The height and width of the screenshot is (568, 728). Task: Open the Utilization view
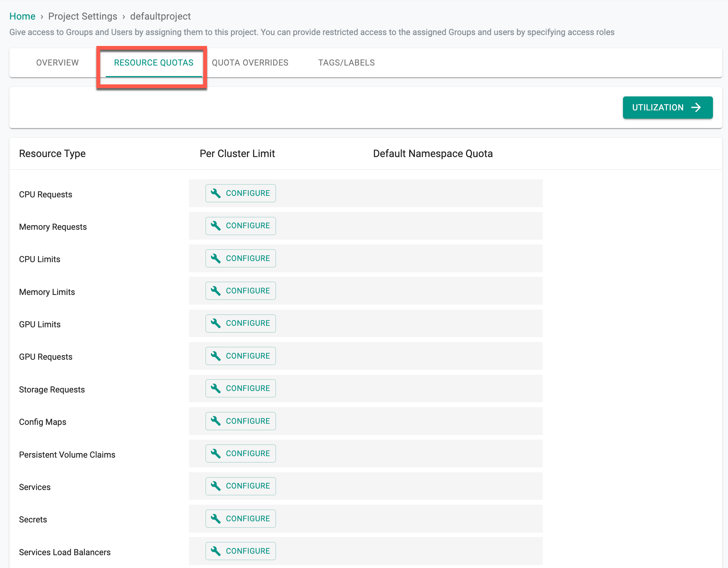point(667,107)
